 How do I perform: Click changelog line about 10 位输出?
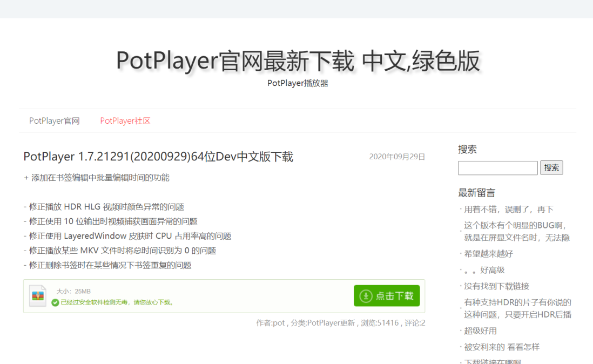[x=110, y=221]
